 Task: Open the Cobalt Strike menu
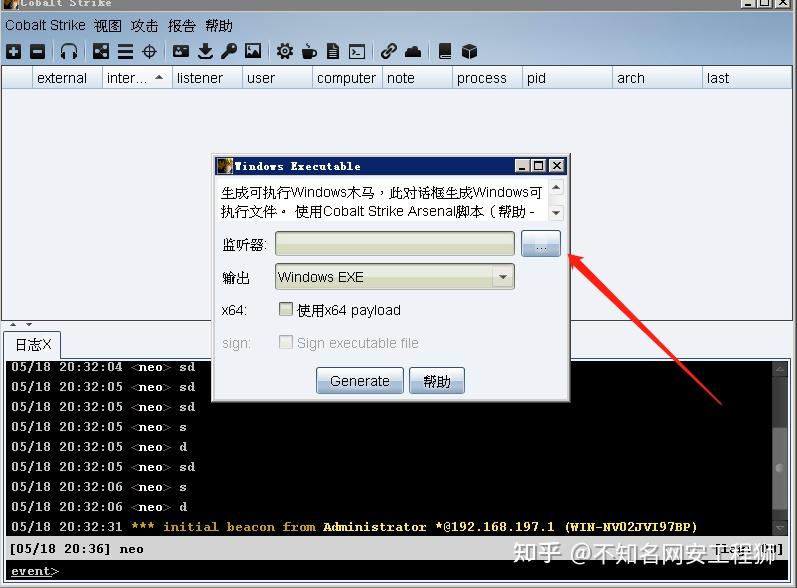pyautogui.click(x=45, y=25)
